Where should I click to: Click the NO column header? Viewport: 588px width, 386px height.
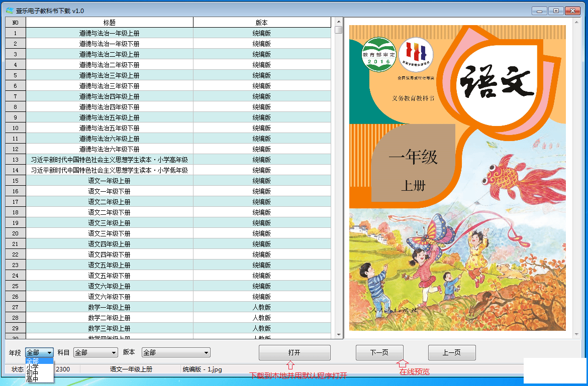[x=16, y=23]
